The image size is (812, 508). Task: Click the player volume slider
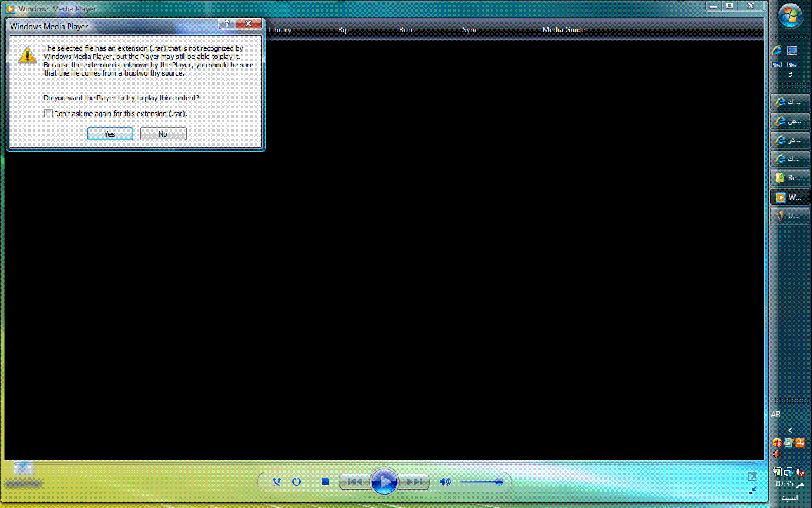(x=481, y=482)
